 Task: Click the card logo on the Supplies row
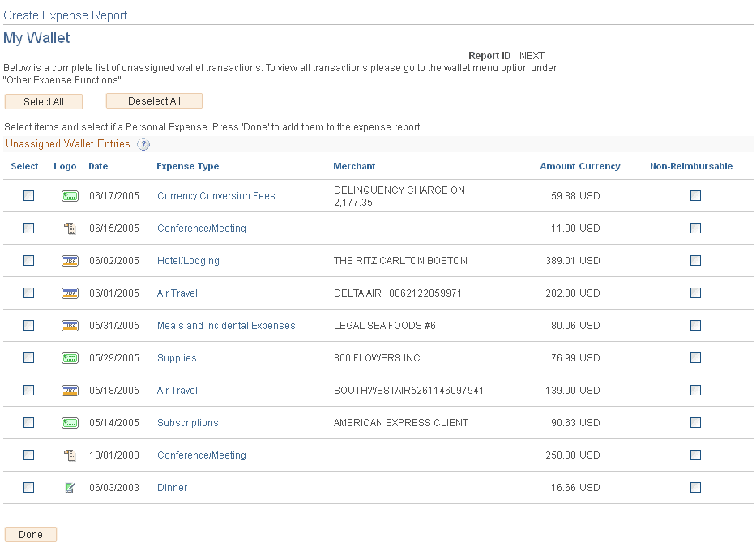tap(70, 357)
